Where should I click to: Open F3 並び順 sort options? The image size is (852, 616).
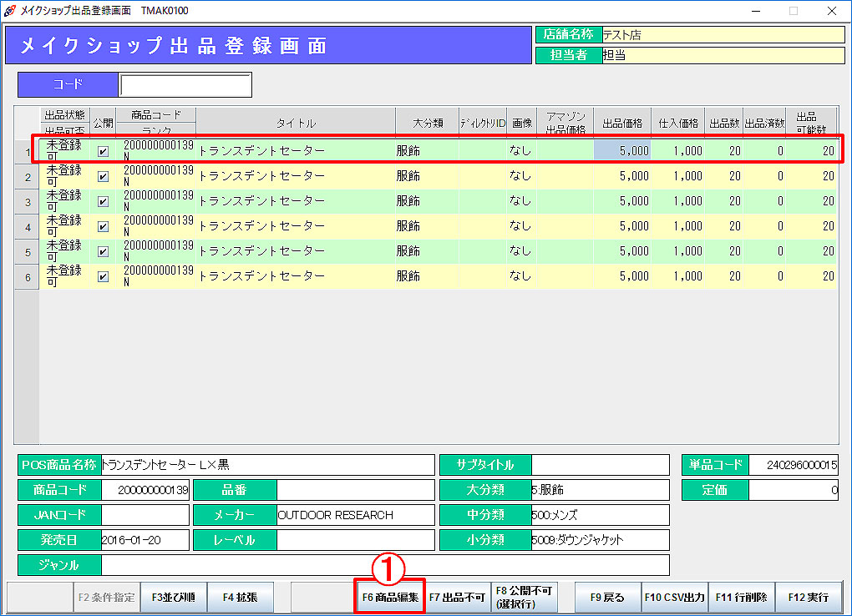173,598
